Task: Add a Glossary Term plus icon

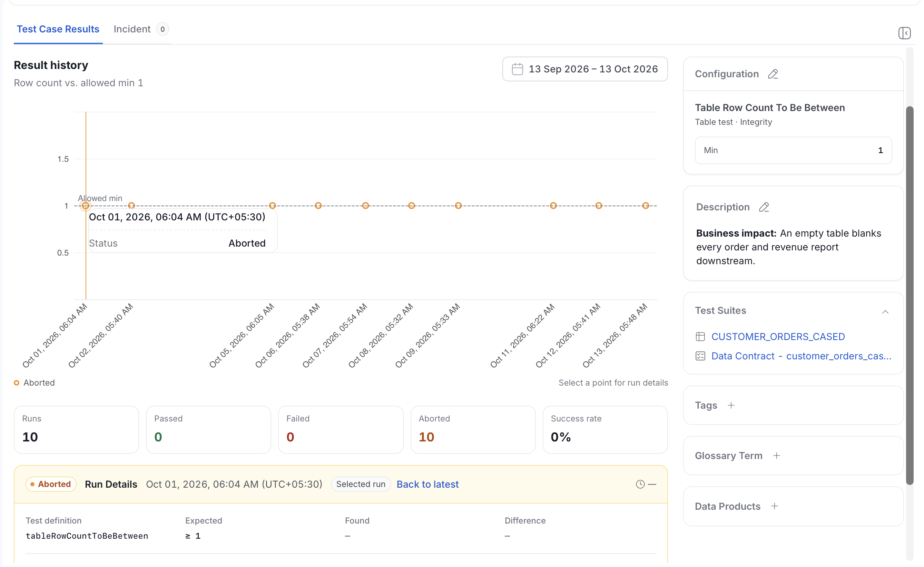Action: (x=776, y=456)
